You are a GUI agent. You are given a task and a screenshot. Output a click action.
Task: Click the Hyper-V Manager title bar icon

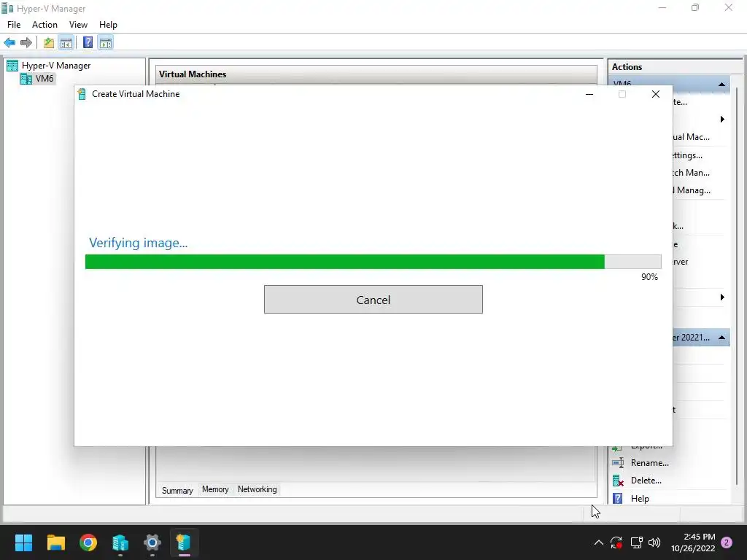pos(7,9)
